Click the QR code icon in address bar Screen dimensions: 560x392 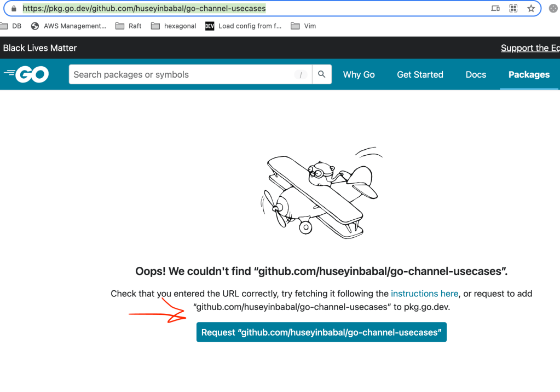pyautogui.click(x=513, y=9)
